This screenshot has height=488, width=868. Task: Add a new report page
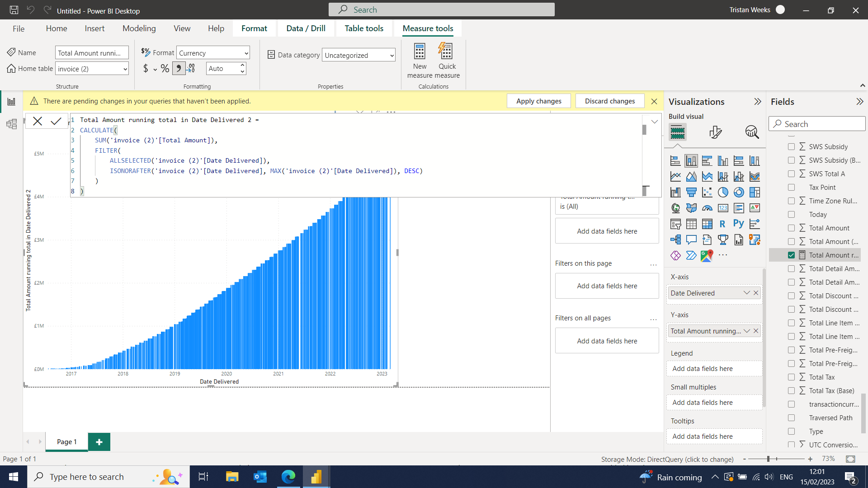click(x=99, y=442)
